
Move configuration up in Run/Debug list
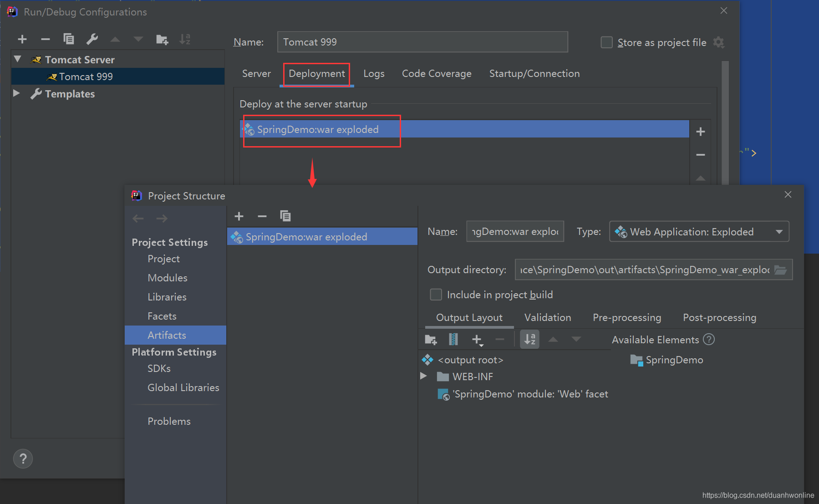click(x=115, y=40)
